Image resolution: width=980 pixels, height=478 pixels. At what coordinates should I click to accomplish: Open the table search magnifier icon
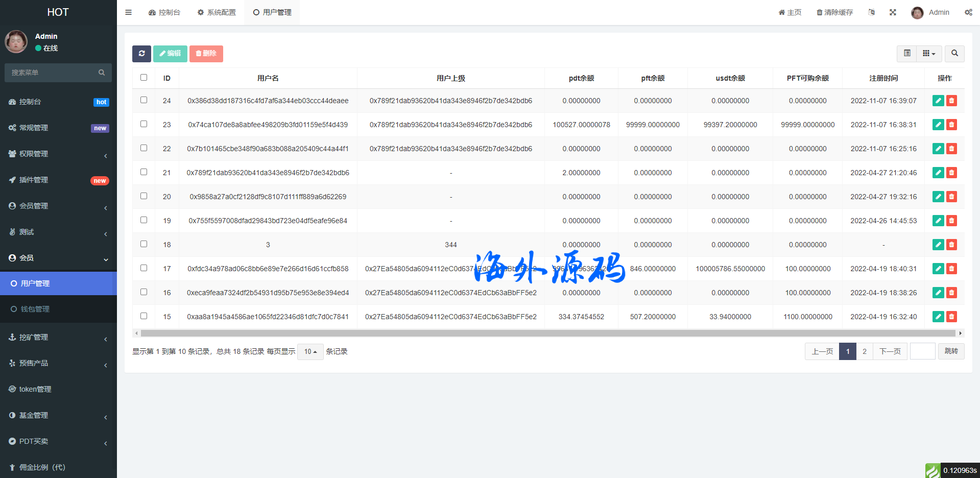(954, 54)
